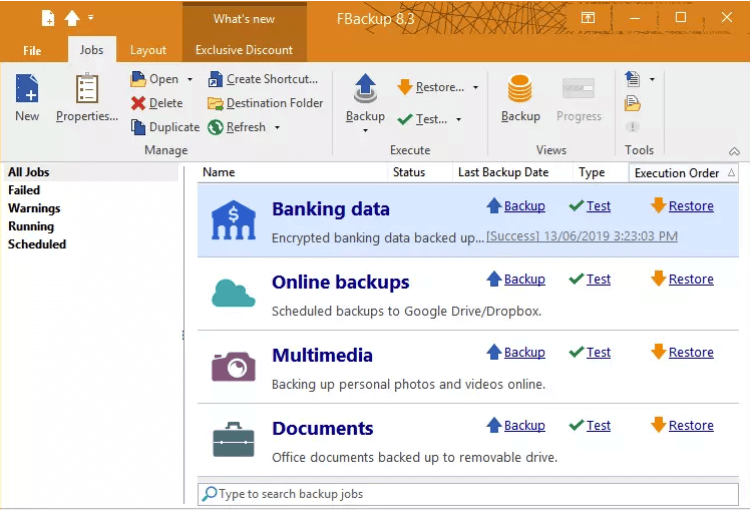The image size is (750, 510).
Task: Expand the Test dropdown arrow
Action: 458,119
